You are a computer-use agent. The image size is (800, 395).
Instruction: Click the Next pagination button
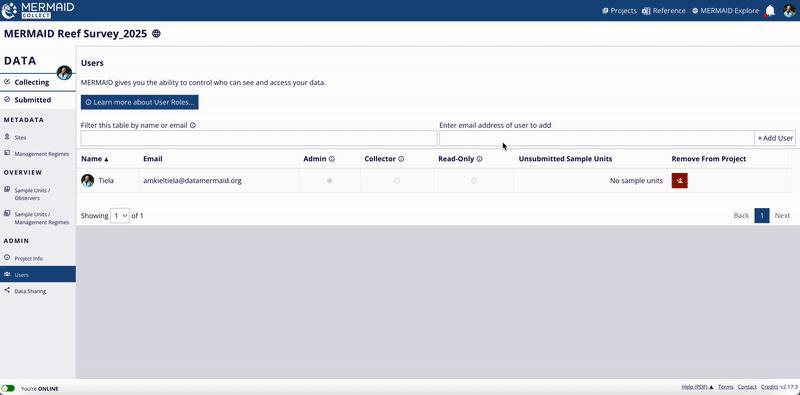782,215
